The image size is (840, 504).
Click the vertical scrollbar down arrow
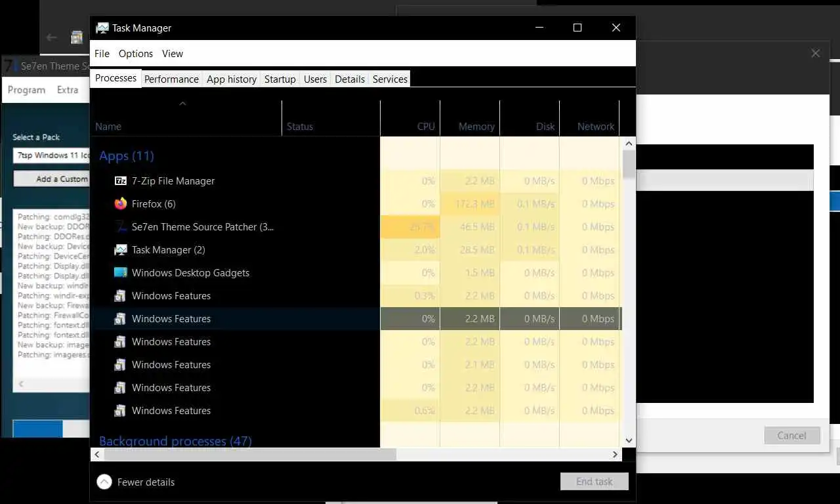[629, 441]
